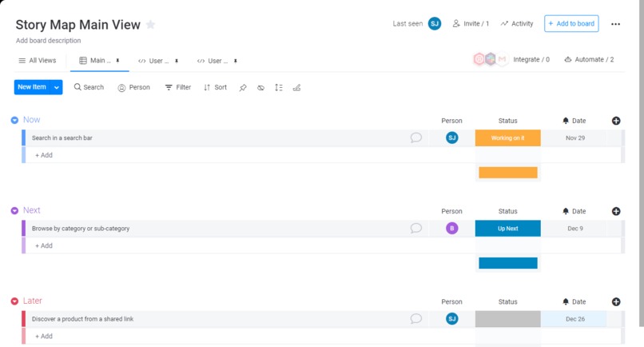
Task: Click Add board description
Action: (49, 40)
